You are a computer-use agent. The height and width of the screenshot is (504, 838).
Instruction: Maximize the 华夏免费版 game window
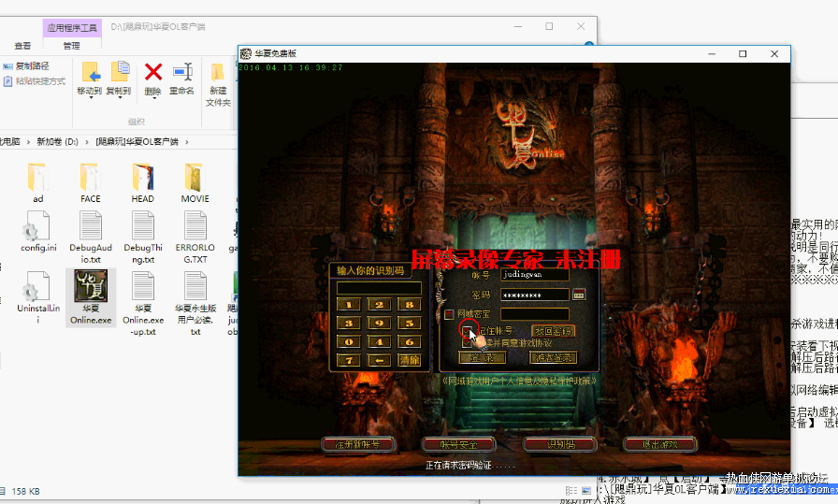[743, 53]
